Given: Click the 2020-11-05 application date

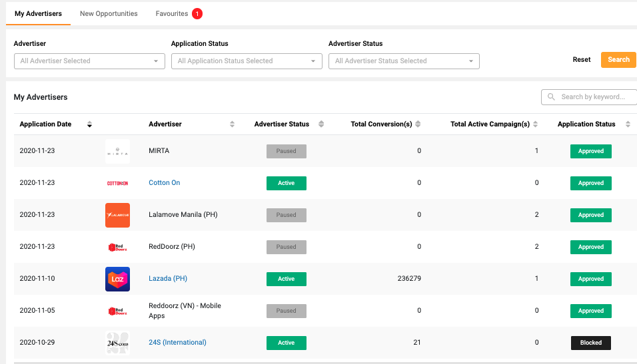Looking at the screenshot, I should click(x=37, y=311).
